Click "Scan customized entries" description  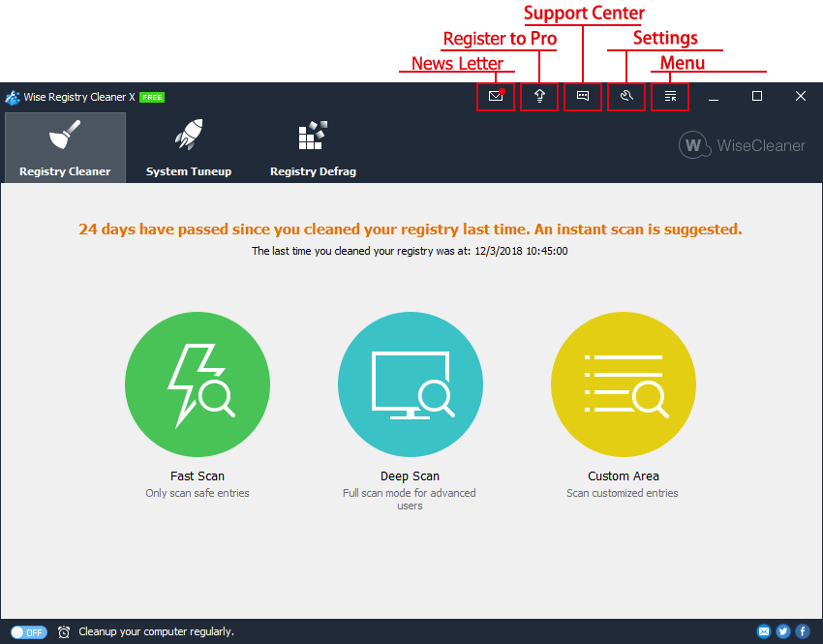(623, 493)
